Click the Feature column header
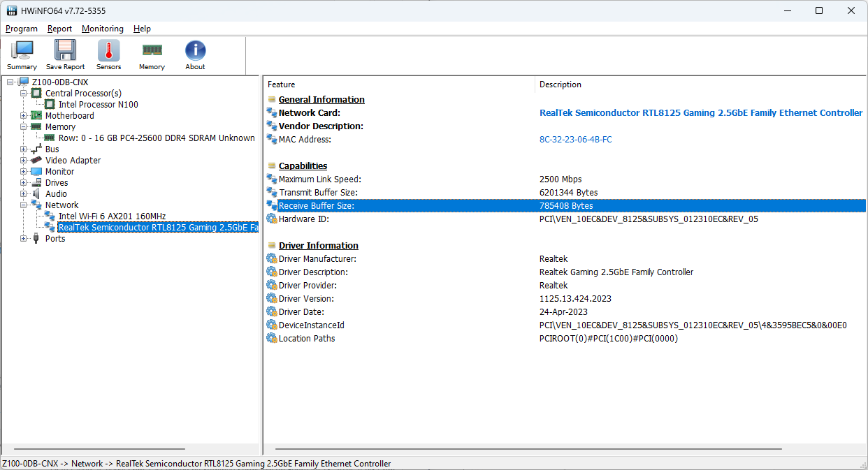 pyautogui.click(x=399, y=85)
